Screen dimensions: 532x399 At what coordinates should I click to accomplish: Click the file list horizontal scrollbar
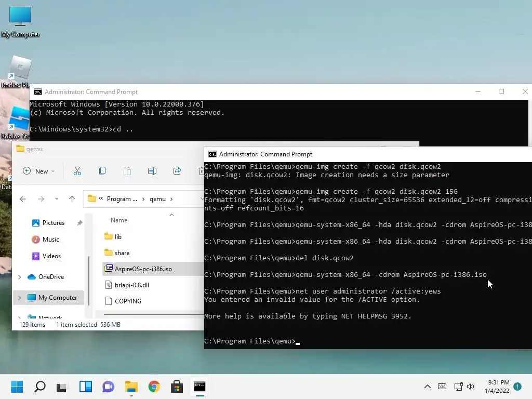click(x=153, y=314)
